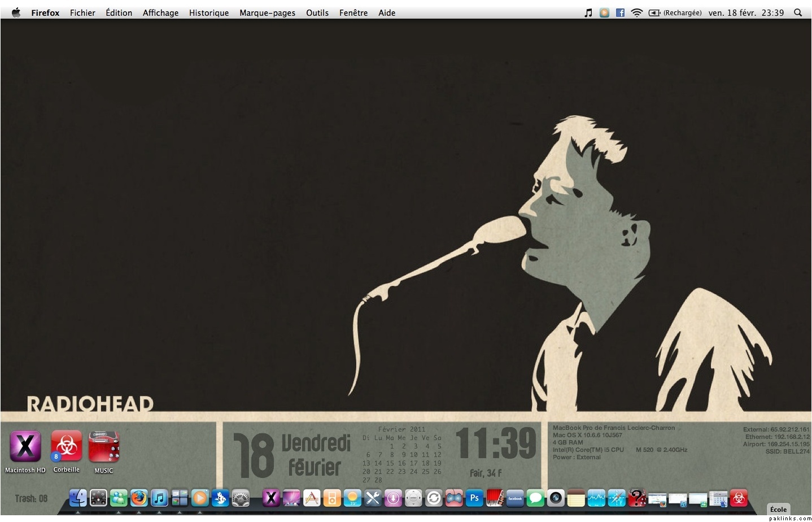Click the Facebook dock icon
Image resolution: width=812 pixels, height=522 pixels.
(x=515, y=498)
